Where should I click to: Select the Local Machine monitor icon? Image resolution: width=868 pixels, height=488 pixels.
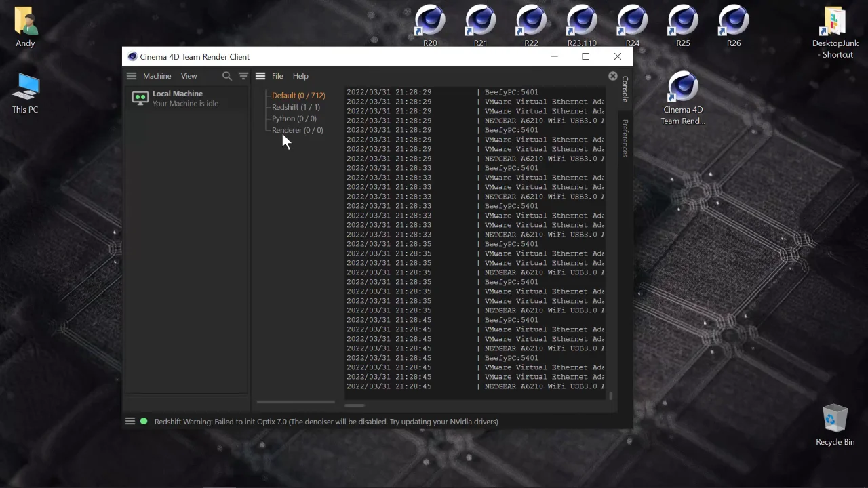(140, 98)
